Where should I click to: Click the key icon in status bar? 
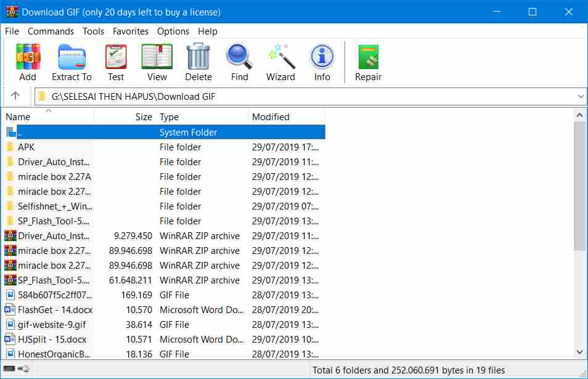[x=23, y=369]
